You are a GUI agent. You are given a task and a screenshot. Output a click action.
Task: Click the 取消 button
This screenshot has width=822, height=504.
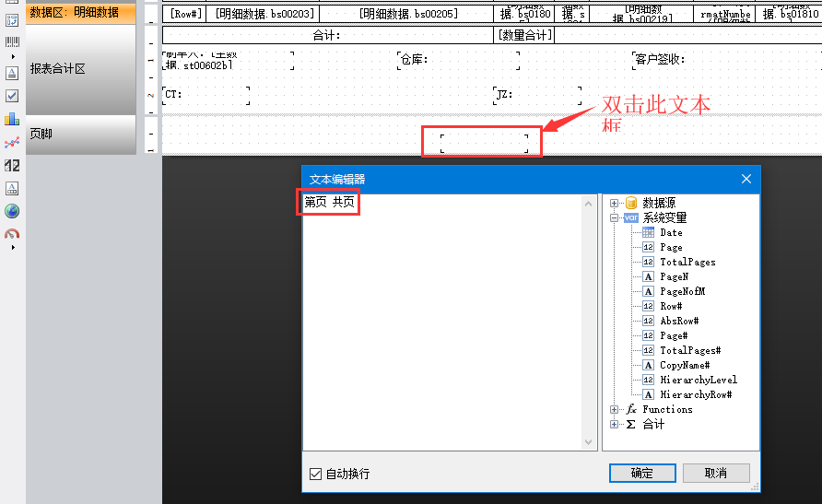pyautogui.click(x=715, y=473)
